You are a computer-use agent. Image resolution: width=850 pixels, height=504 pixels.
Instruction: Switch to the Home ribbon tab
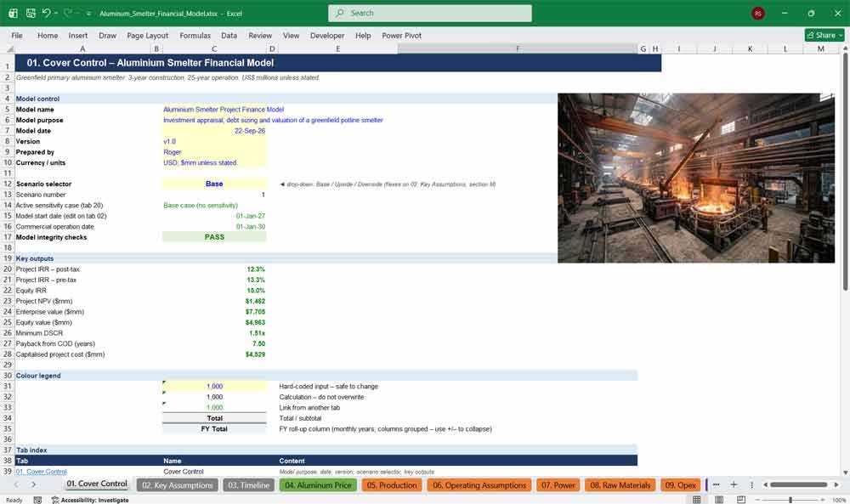[x=48, y=35]
